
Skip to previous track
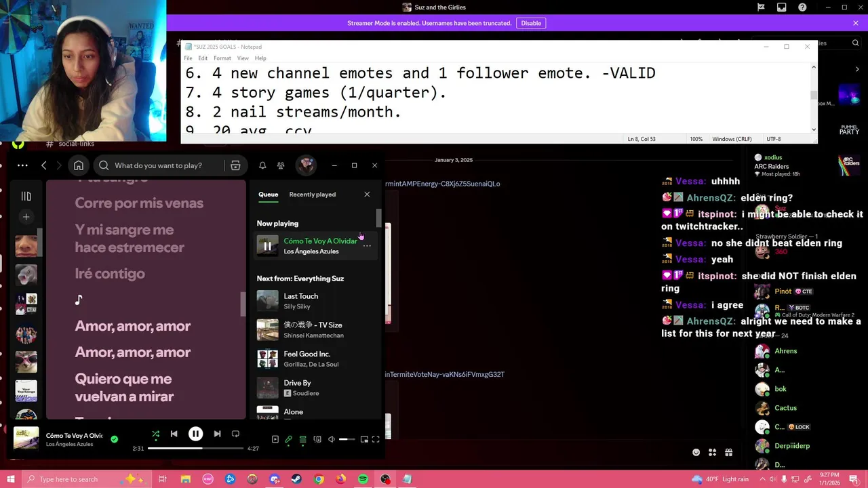(x=174, y=434)
